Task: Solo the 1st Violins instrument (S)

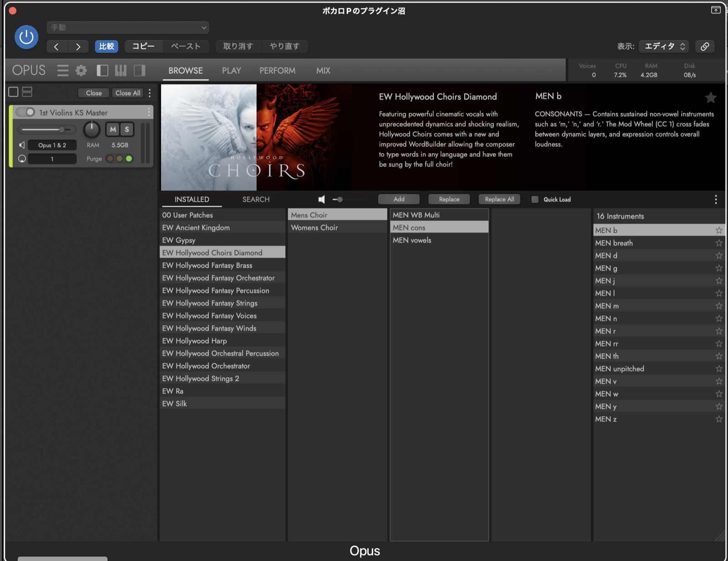Action: click(x=127, y=129)
